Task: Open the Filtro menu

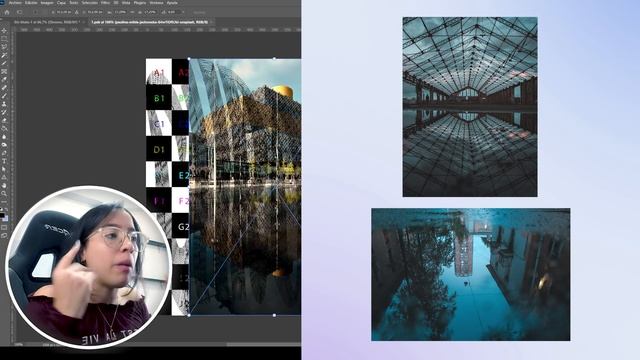Action: pyautogui.click(x=105, y=3)
